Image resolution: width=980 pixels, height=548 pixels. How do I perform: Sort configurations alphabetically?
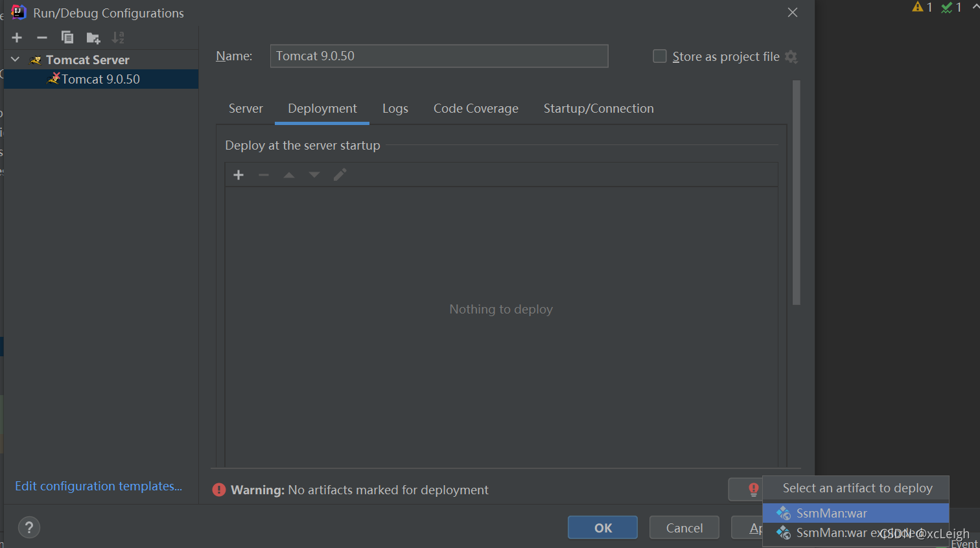[x=118, y=38]
